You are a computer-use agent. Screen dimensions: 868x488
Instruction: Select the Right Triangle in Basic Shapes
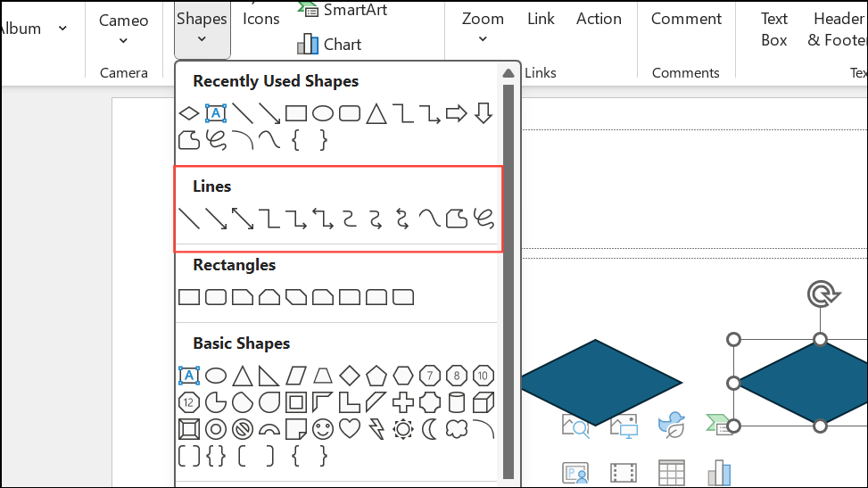pyautogui.click(x=269, y=376)
